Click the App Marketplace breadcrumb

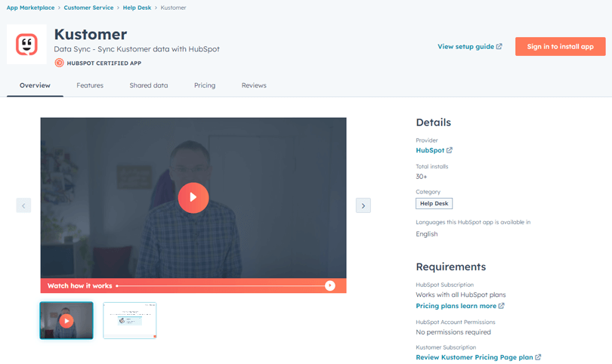[x=30, y=8]
